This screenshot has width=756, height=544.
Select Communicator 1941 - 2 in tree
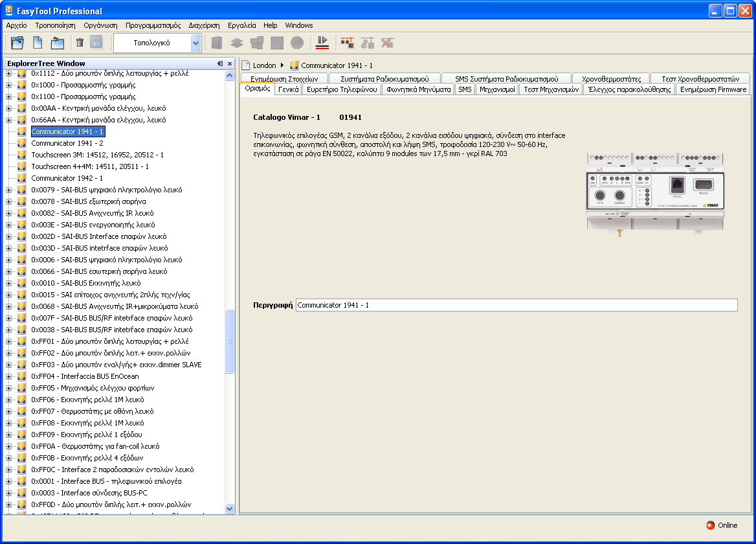(67, 143)
